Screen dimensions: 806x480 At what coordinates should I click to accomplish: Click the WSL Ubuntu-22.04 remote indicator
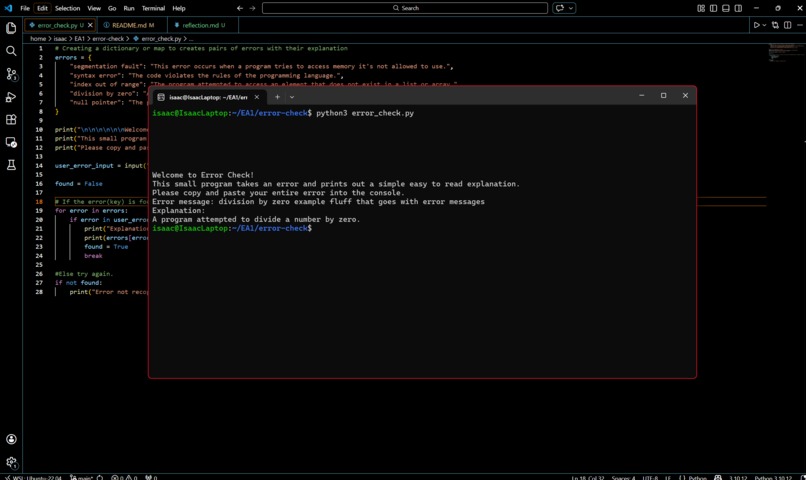click(x=33, y=477)
